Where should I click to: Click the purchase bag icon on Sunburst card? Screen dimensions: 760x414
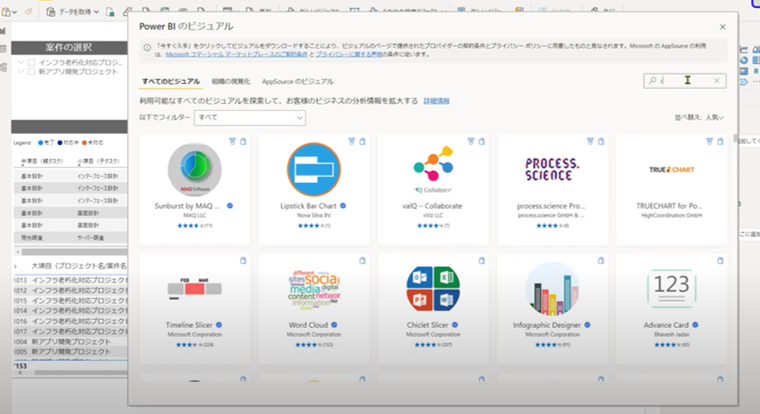coord(243,142)
